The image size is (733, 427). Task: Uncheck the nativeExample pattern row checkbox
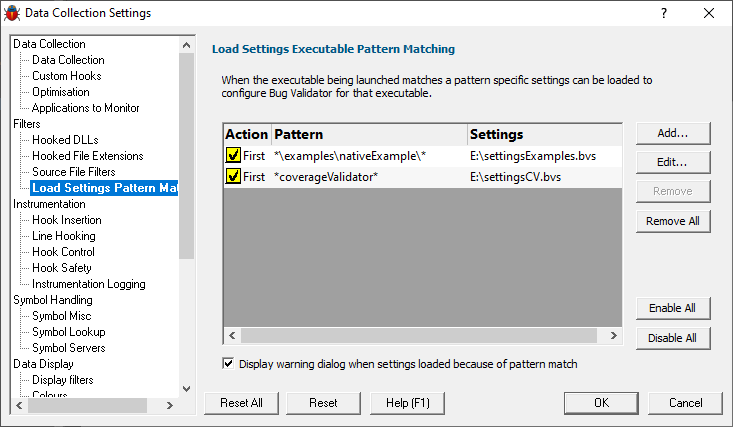(233, 155)
